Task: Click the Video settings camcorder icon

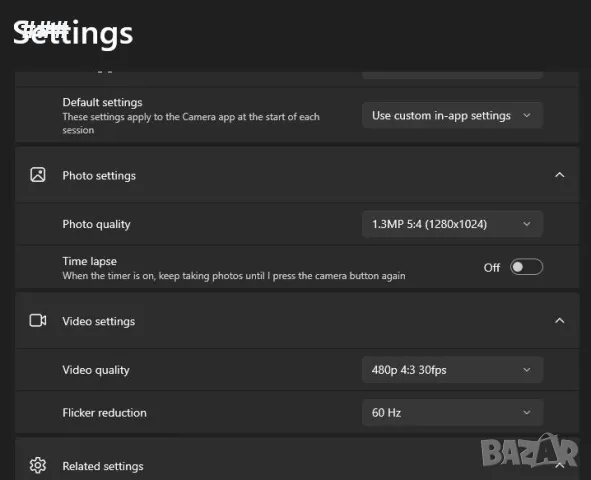Action: (38, 321)
